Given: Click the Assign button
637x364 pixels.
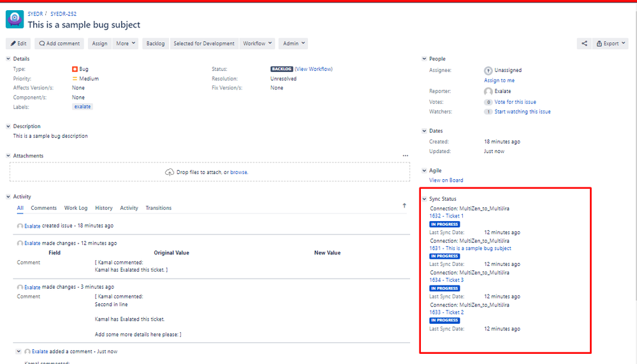Looking at the screenshot, I should pyautogui.click(x=99, y=43).
